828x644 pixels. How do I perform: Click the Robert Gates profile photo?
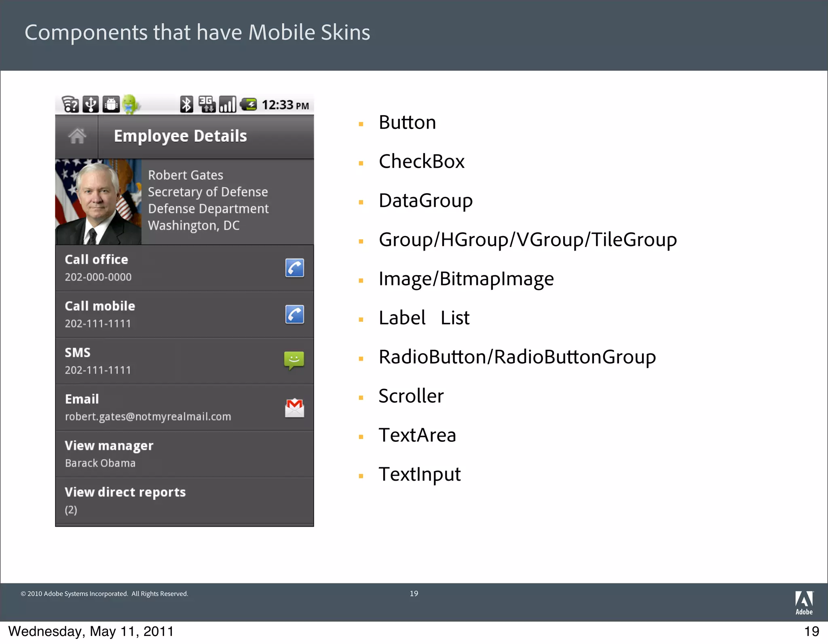click(99, 202)
